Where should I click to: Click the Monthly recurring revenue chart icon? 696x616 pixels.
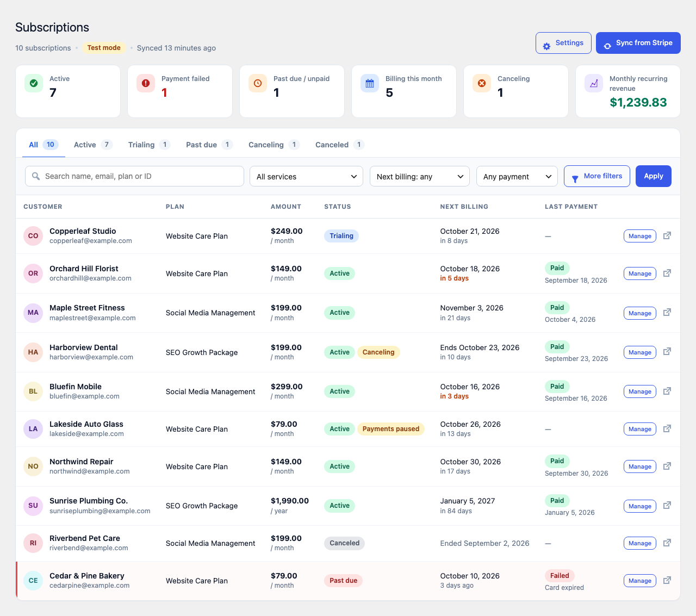[x=594, y=83]
